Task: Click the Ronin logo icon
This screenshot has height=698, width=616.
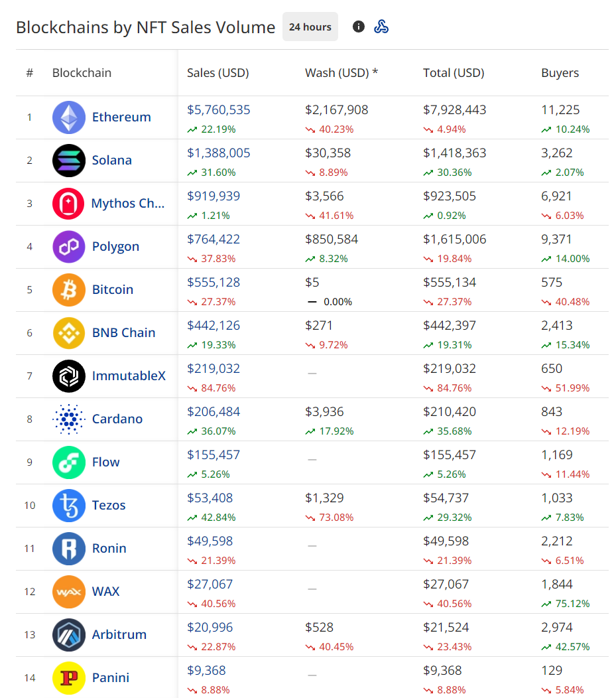Action: coord(69,549)
